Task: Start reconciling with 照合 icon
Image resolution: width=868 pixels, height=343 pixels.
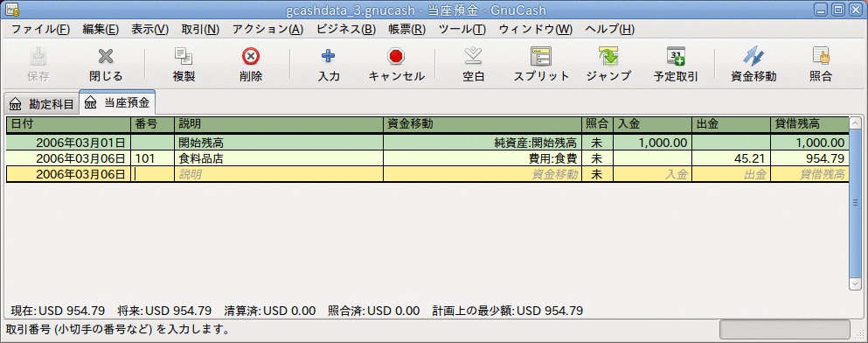Action: coord(821,56)
